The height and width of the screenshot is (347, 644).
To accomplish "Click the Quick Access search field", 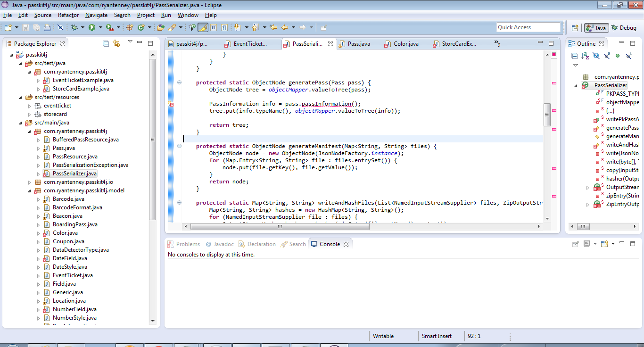I will pos(528,27).
